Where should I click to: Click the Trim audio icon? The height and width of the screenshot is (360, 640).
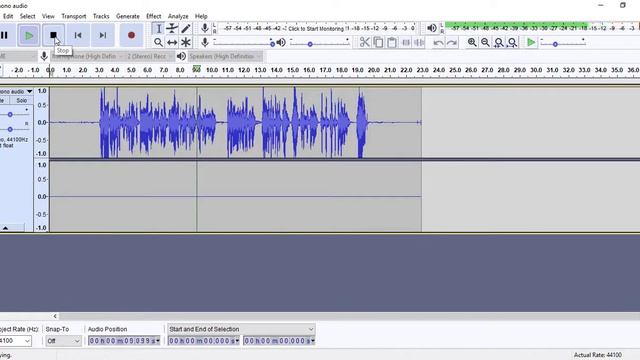(406, 42)
